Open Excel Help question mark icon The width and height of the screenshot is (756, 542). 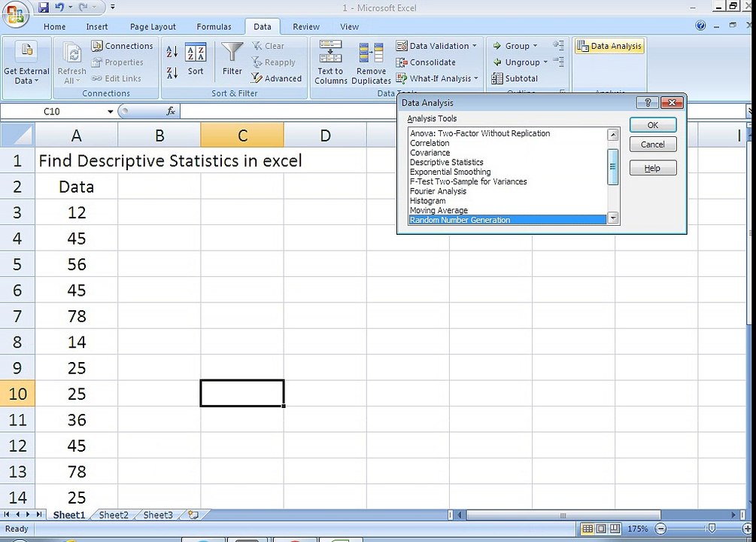click(700, 26)
